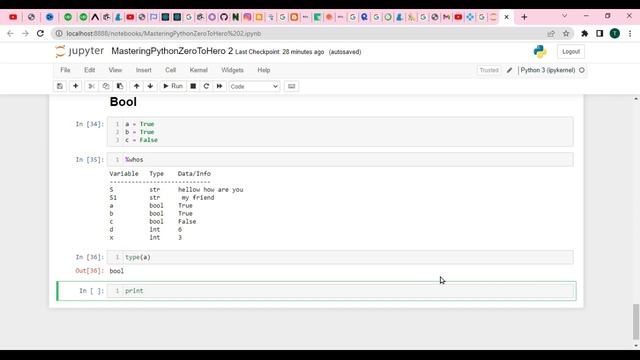Open a new browser tab

tap(524, 17)
